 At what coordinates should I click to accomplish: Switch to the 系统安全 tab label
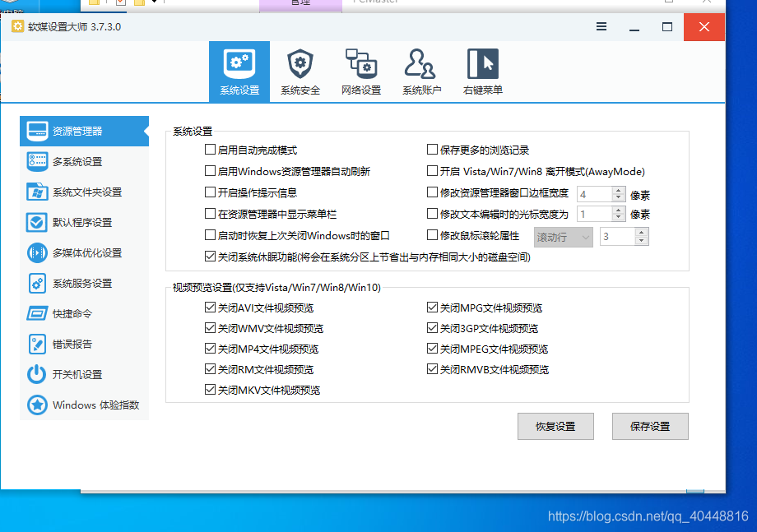coord(300,90)
